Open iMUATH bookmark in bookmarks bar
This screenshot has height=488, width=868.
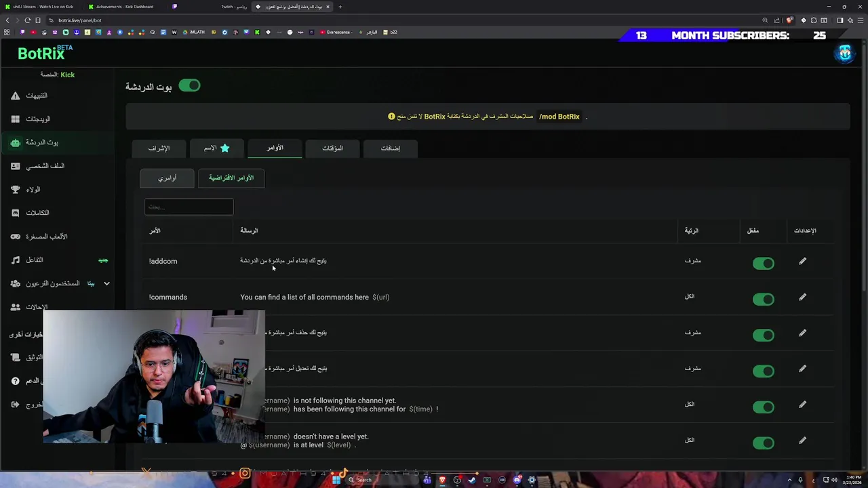tap(193, 32)
